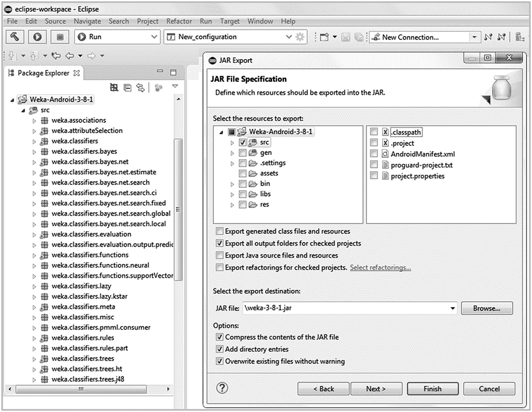Image resolution: width=532 pixels, height=412 pixels.
Task: Expand the bin folder in export tree
Action: tap(232, 184)
